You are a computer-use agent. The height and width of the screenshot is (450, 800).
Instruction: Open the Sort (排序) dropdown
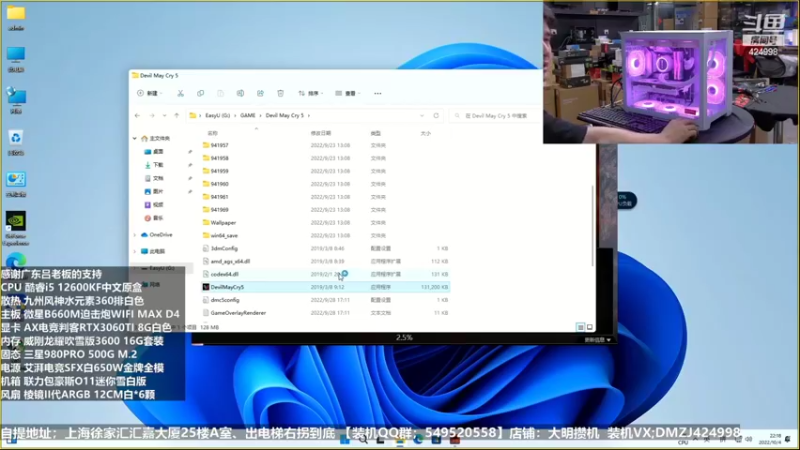[311, 93]
